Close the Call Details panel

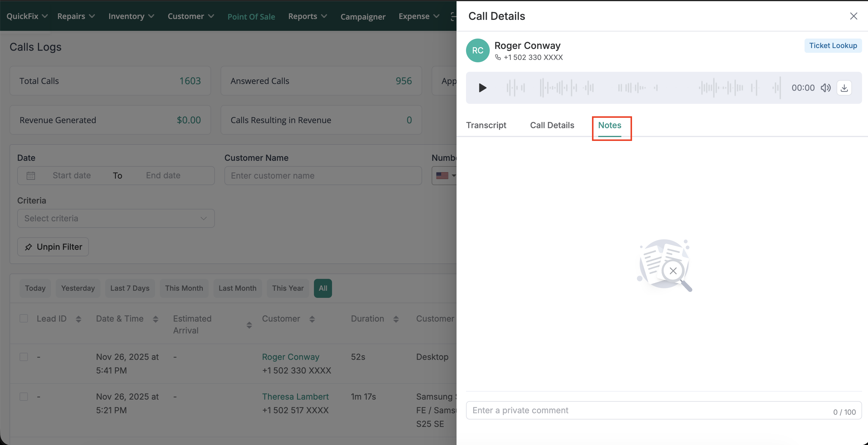pyautogui.click(x=853, y=16)
